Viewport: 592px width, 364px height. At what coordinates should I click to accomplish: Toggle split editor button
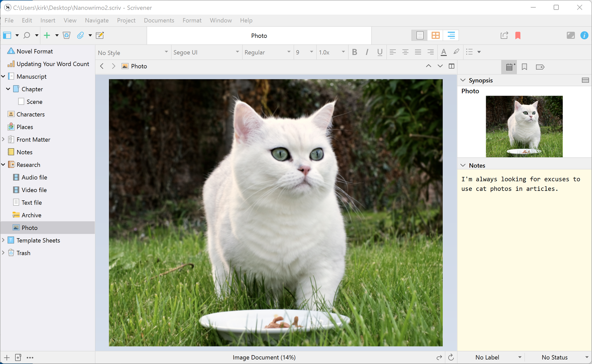tap(451, 66)
